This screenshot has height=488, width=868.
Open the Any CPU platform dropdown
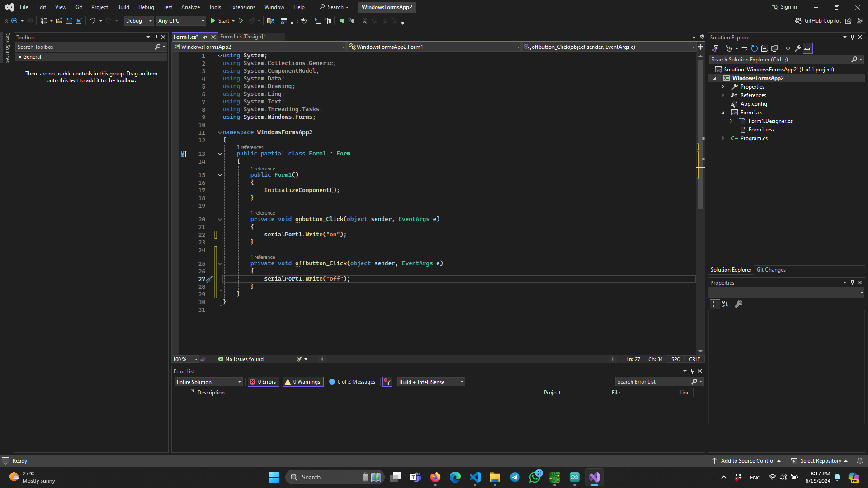181,21
